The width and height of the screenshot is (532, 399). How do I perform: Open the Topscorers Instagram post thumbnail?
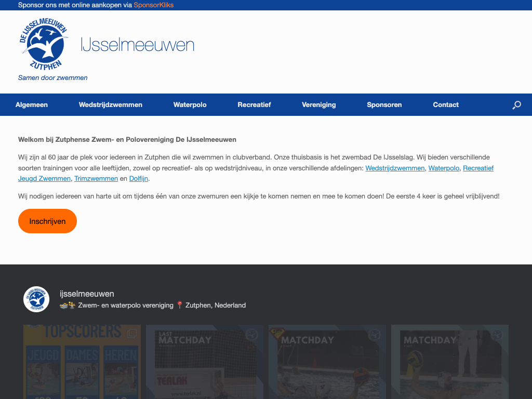[82, 362]
